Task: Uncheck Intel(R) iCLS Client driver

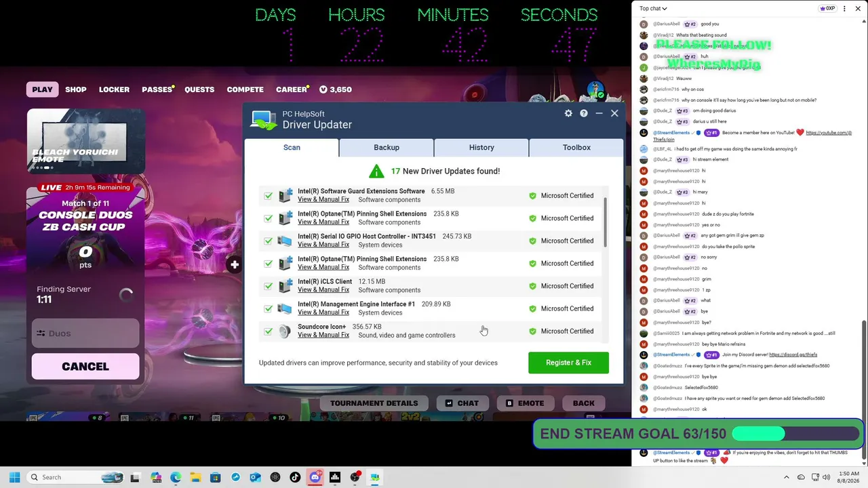Action: click(x=269, y=286)
